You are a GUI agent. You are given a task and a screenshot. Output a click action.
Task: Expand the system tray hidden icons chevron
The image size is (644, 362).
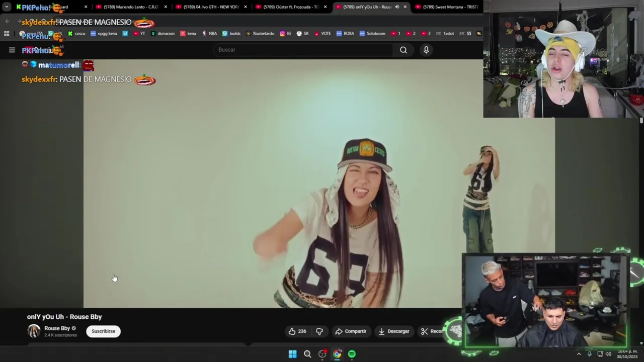(579, 354)
